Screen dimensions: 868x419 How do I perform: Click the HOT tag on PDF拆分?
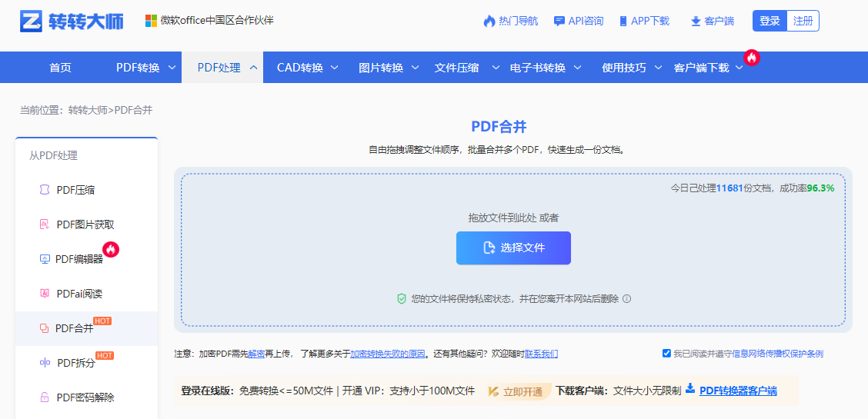pyautogui.click(x=105, y=355)
